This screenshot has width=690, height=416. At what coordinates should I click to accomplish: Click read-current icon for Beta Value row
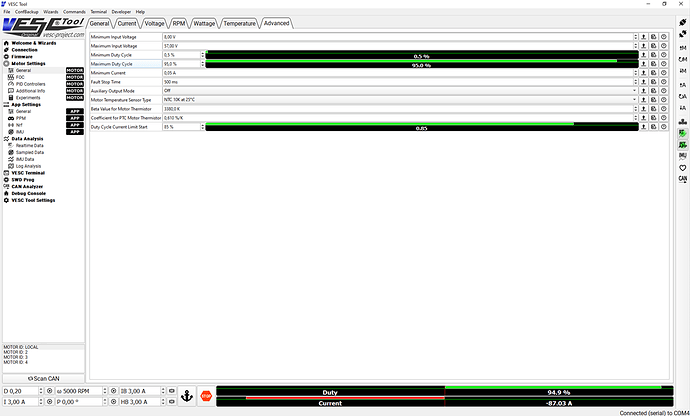coord(643,109)
